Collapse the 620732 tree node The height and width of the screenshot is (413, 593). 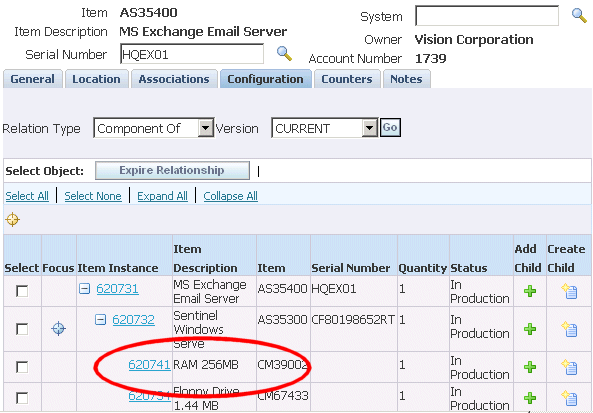100,320
